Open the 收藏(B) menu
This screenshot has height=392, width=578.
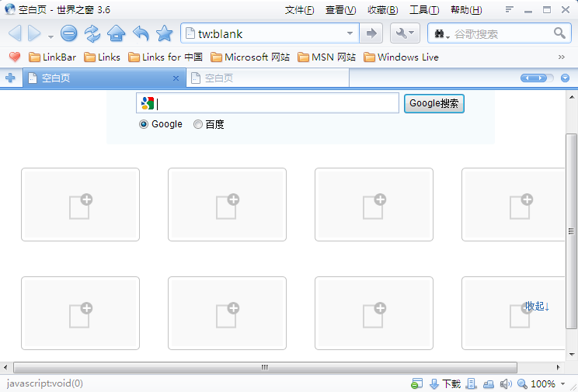point(383,10)
